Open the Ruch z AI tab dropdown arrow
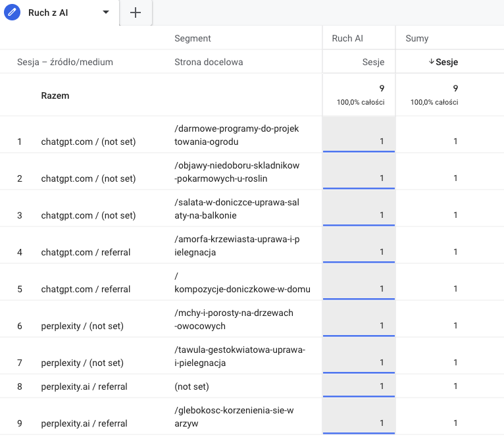This screenshot has height=445, width=504. [x=106, y=13]
